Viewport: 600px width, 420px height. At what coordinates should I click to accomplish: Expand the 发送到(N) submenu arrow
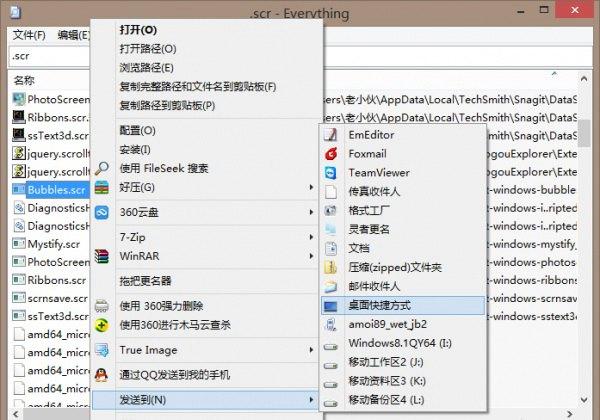coord(311,400)
